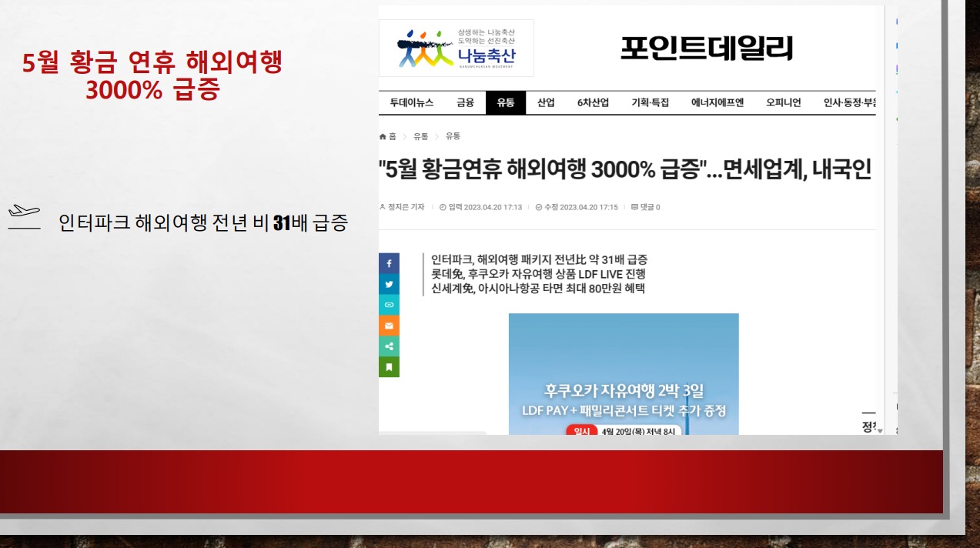This screenshot has height=548, width=980.
Task: Click the 수정 2023.04.20 17:15 timestamp
Action: click(577, 207)
